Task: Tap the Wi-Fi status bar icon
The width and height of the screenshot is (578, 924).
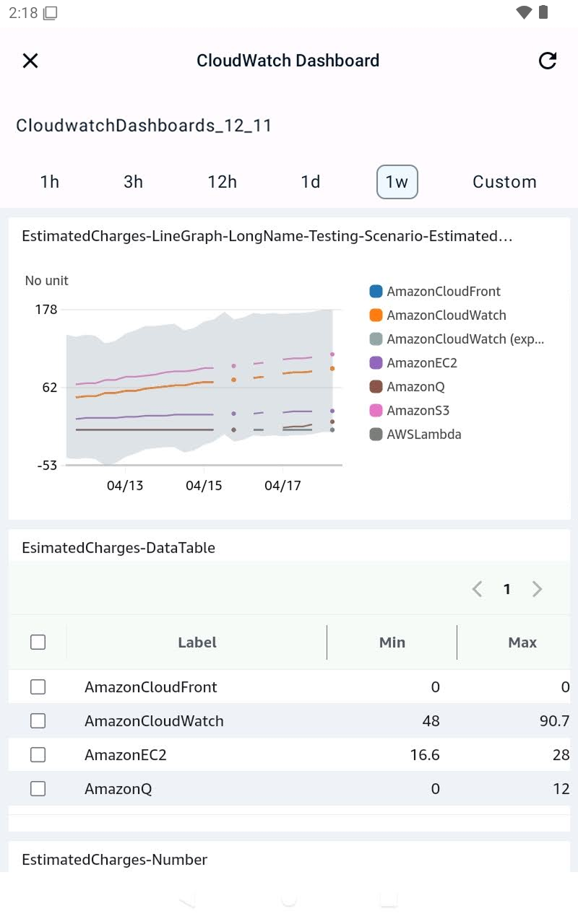Action: coord(525,13)
